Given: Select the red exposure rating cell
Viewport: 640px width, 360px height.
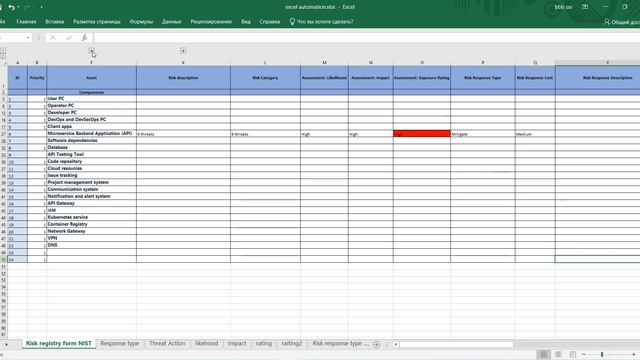Looking at the screenshot, I should pyautogui.click(x=422, y=133).
